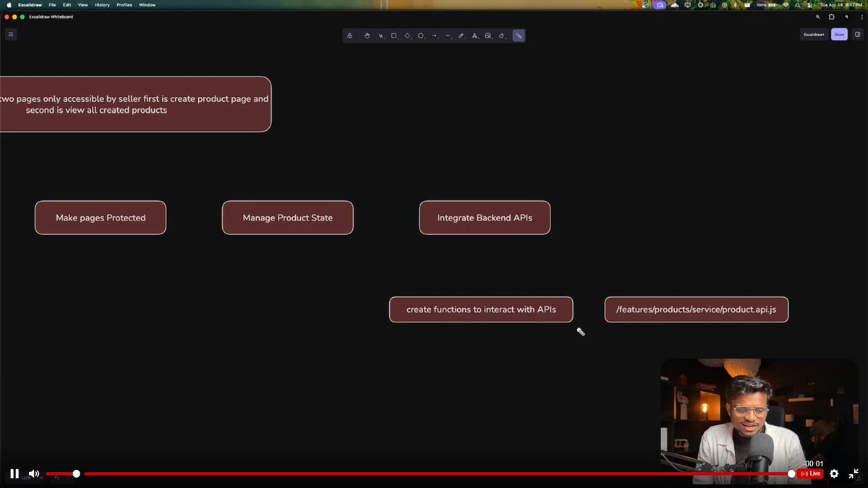Open the Profiles menu

(124, 4)
